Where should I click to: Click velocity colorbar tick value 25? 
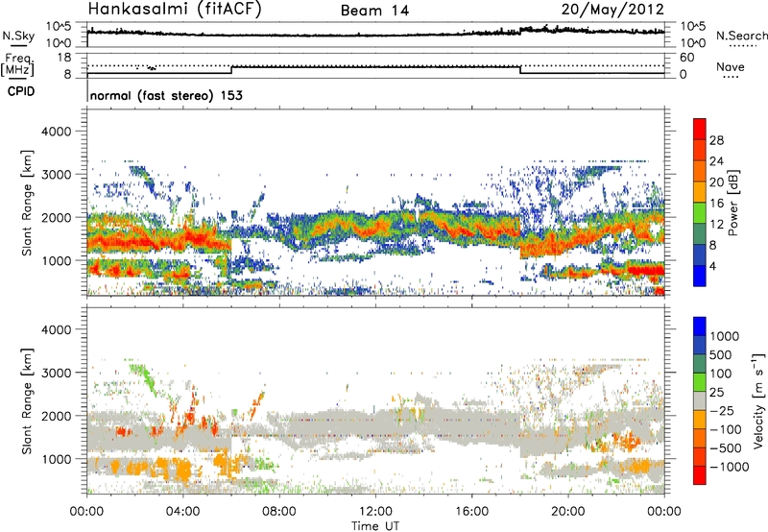(x=716, y=392)
